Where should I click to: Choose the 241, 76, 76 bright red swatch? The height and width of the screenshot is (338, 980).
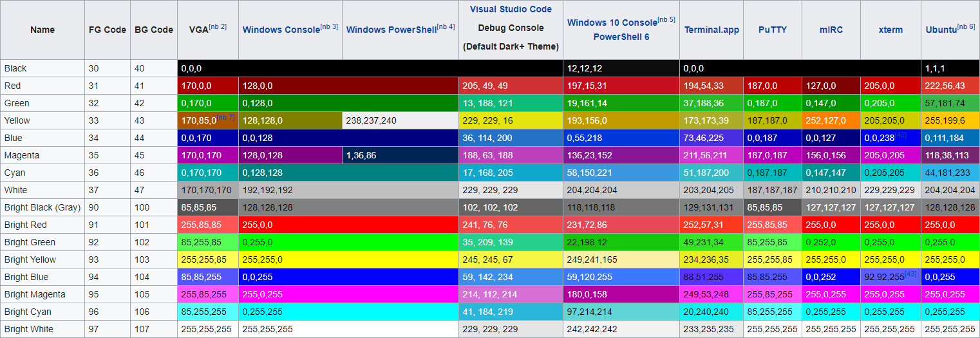coord(511,225)
